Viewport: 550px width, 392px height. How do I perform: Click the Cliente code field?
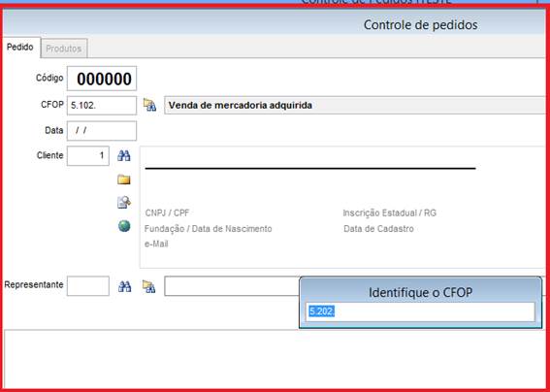pyautogui.click(x=88, y=155)
